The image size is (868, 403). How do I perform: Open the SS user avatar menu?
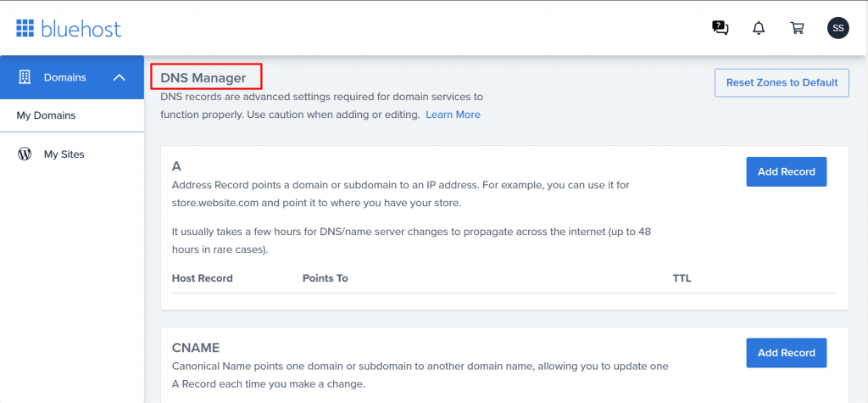837,28
